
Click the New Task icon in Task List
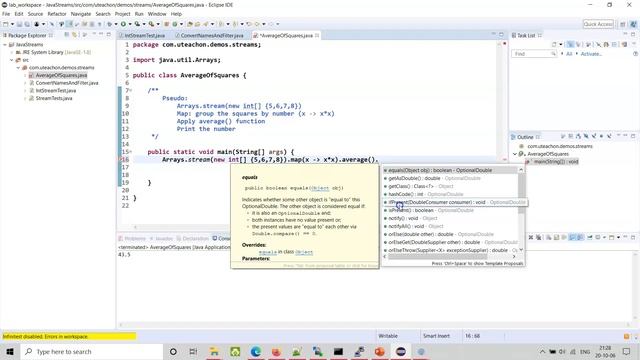[554, 44]
